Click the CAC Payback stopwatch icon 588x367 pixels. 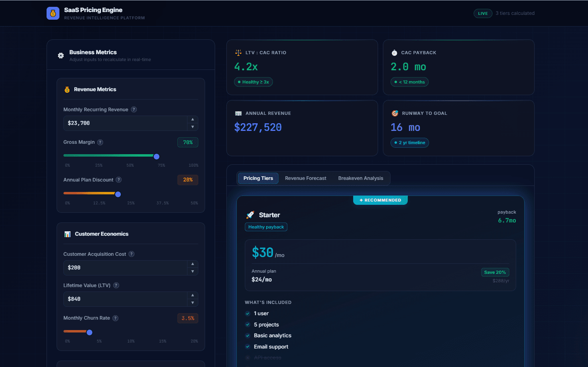(x=395, y=53)
